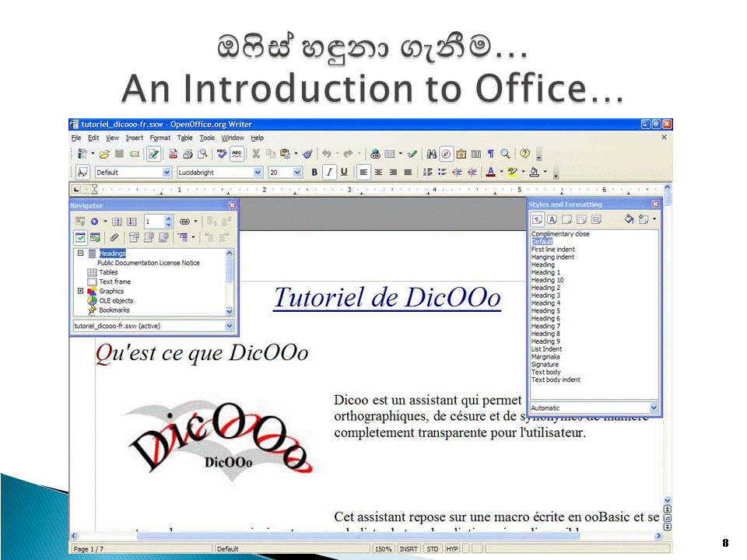Click the Data Sources icon
Image resolution: width=747 pixels, height=560 pixels.
pos(475,154)
